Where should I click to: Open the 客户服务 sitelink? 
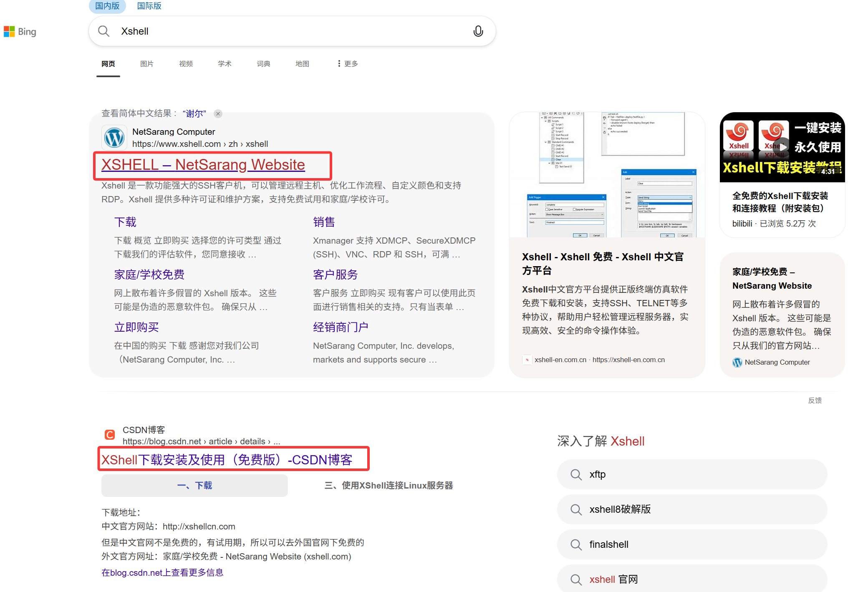click(x=336, y=275)
